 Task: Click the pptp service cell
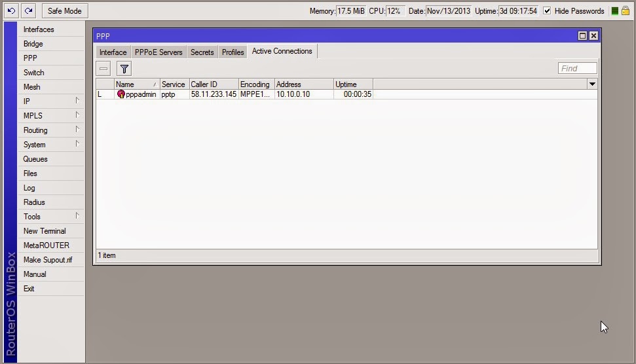point(174,94)
